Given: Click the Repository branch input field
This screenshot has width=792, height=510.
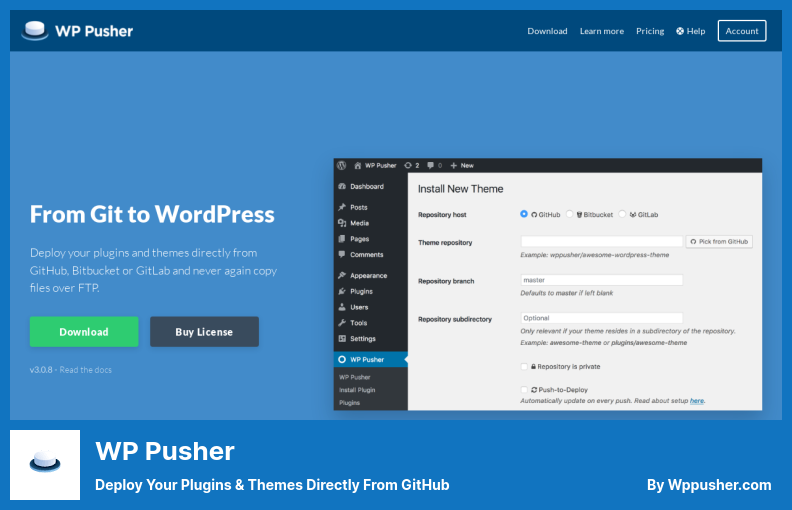Looking at the screenshot, I should [602, 280].
